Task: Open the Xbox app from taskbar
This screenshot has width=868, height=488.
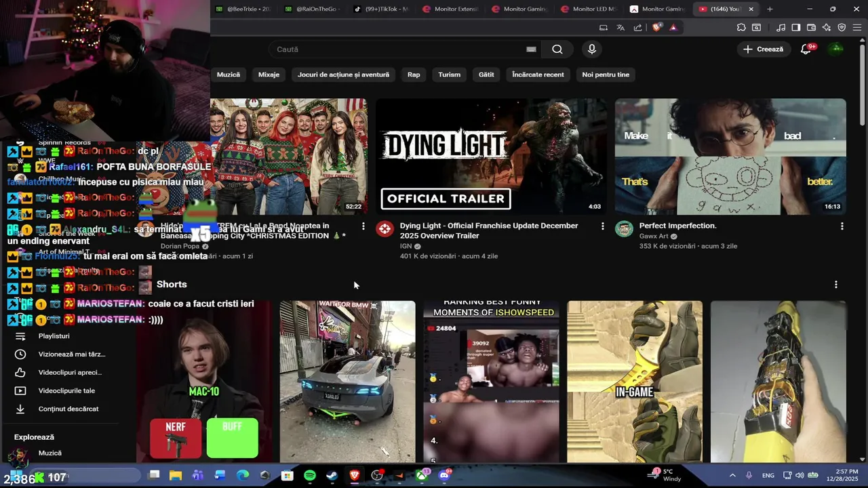Action: click(422, 476)
